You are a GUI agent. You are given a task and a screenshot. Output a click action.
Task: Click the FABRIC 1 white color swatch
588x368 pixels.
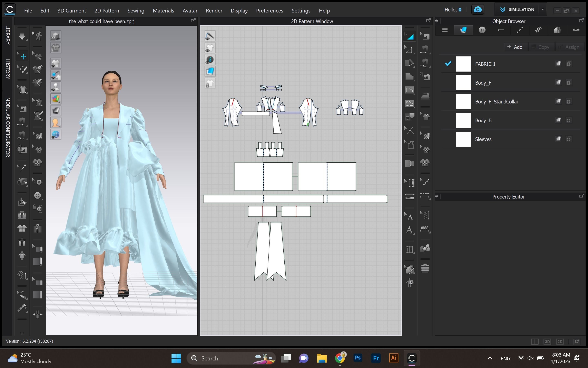(x=463, y=64)
